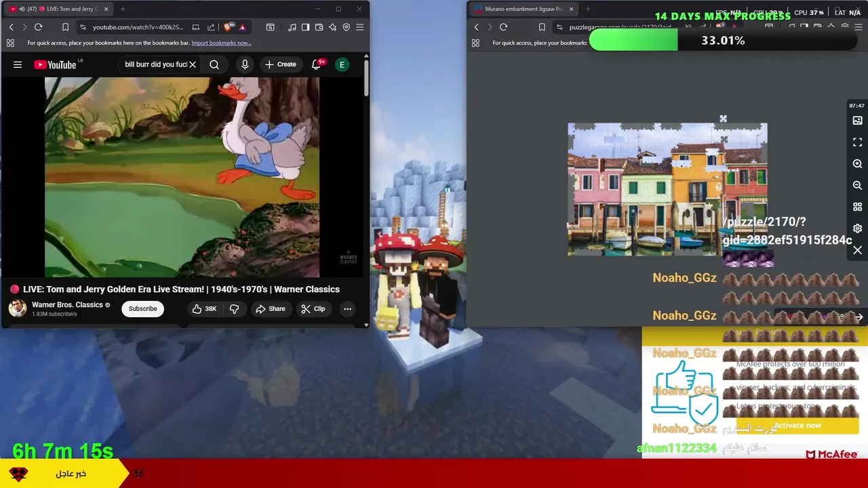
Task: Clip the live stream video
Action: [313, 309]
